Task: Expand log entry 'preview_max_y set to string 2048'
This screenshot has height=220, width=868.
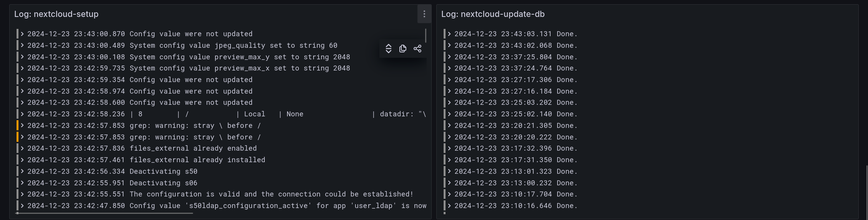Action: coord(22,57)
